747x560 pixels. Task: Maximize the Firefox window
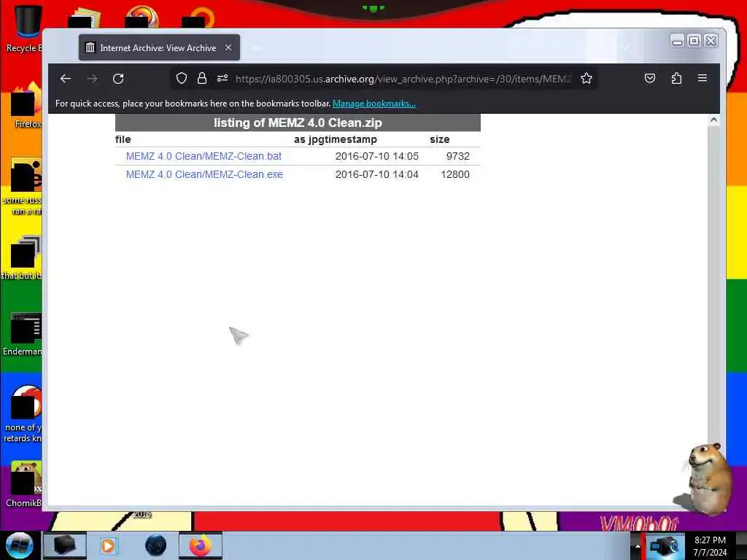point(694,42)
